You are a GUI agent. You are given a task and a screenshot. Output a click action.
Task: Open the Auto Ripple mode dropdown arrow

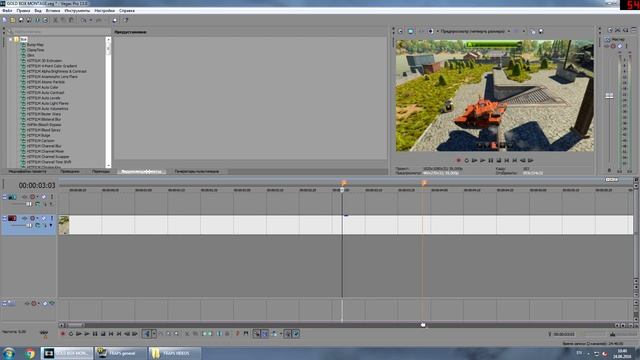(x=280, y=334)
